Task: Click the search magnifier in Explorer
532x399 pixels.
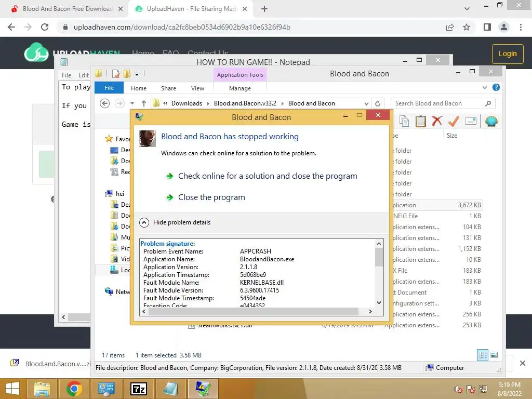Action: click(488, 103)
